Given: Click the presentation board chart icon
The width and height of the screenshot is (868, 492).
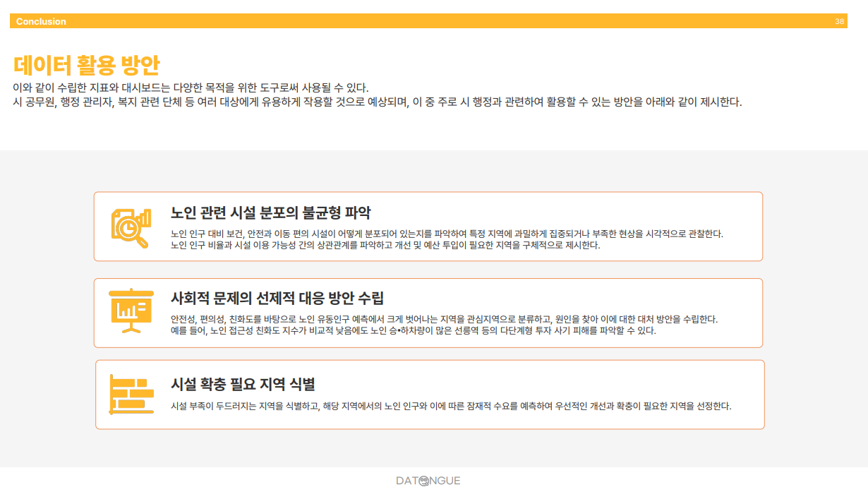Looking at the screenshot, I should pyautogui.click(x=131, y=312).
